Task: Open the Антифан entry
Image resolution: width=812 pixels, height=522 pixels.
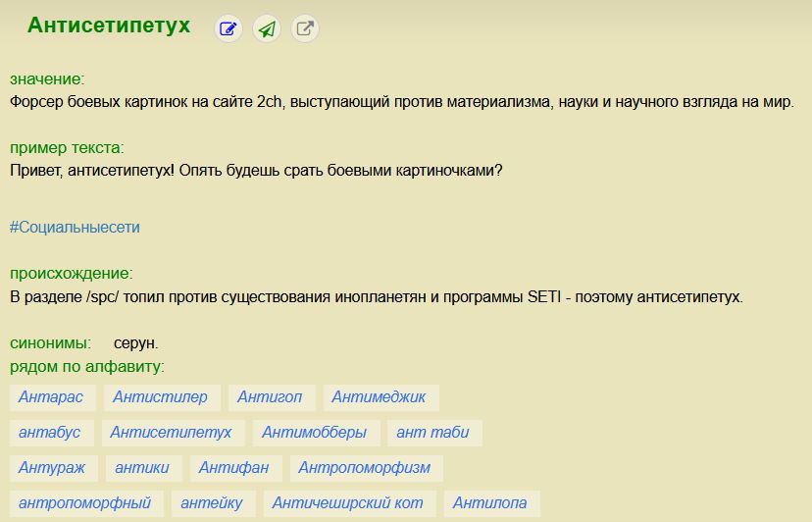Action: tap(233, 468)
